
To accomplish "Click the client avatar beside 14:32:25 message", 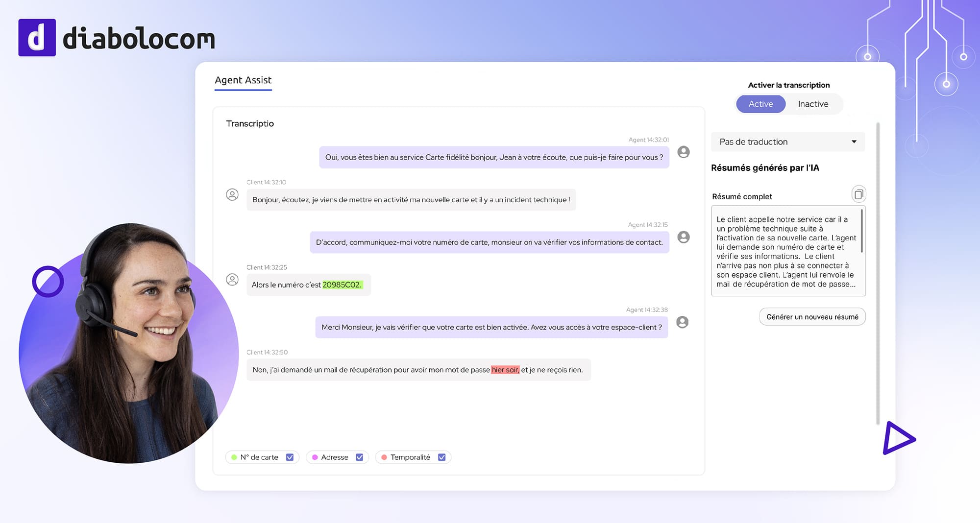I will (x=232, y=280).
